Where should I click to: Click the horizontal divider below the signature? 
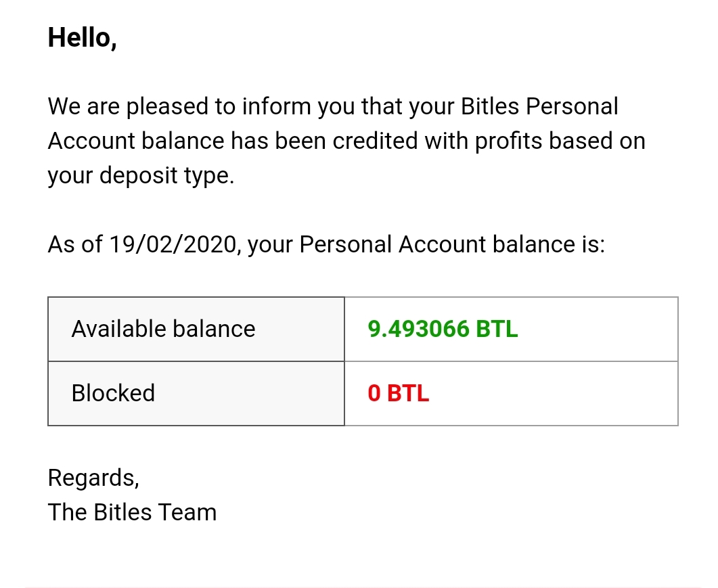(x=359, y=587)
